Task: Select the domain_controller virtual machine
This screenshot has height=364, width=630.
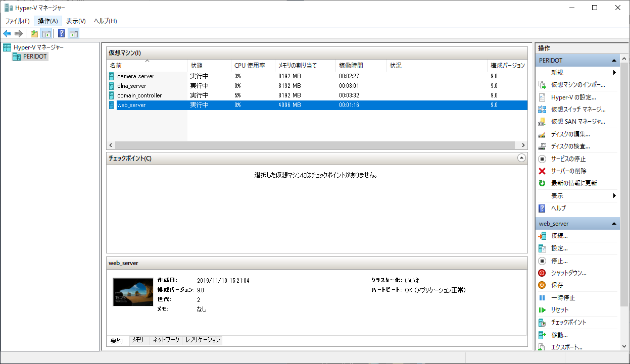Action: (x=139, y=95)
